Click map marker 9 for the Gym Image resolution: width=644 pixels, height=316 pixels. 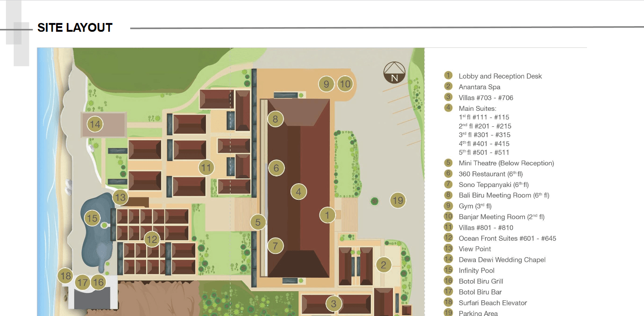(326, 84)
